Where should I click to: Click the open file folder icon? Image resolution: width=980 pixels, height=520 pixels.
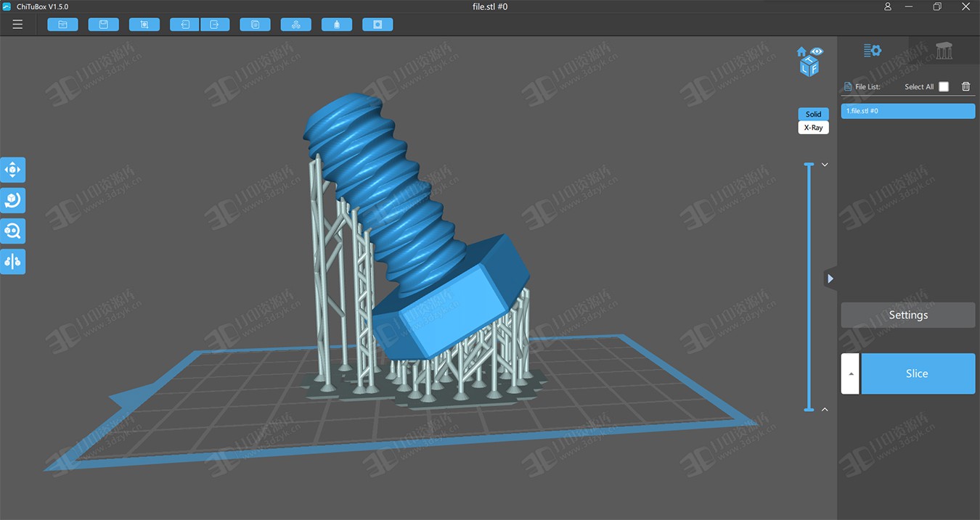(62, 25)
